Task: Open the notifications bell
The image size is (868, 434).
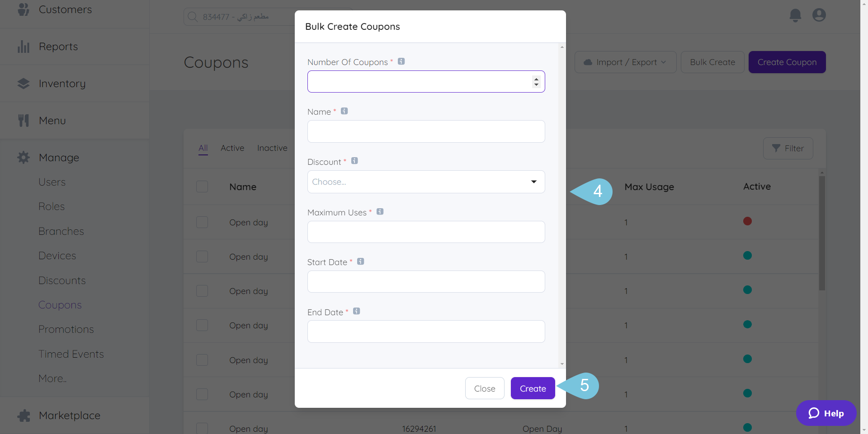Action: tap(795, 15)
